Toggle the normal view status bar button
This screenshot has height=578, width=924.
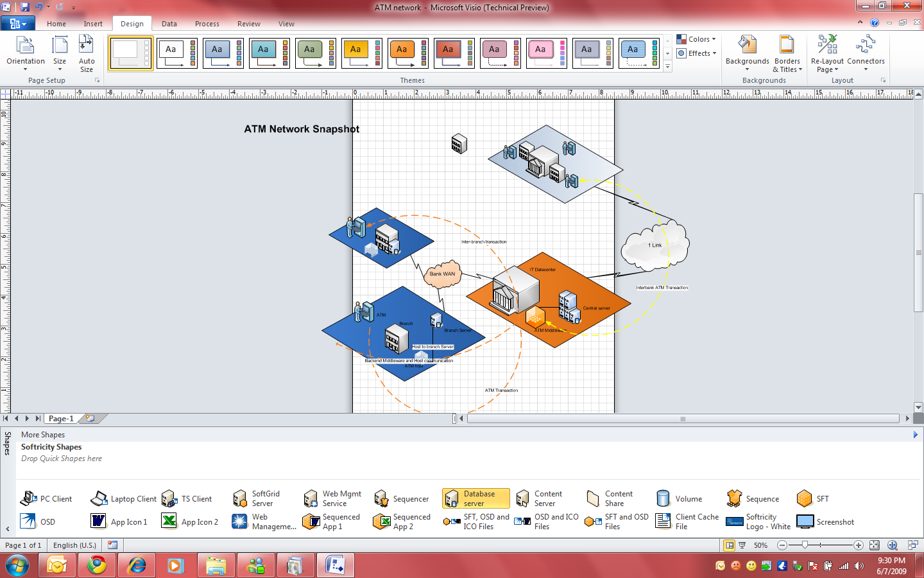[729, 545]
